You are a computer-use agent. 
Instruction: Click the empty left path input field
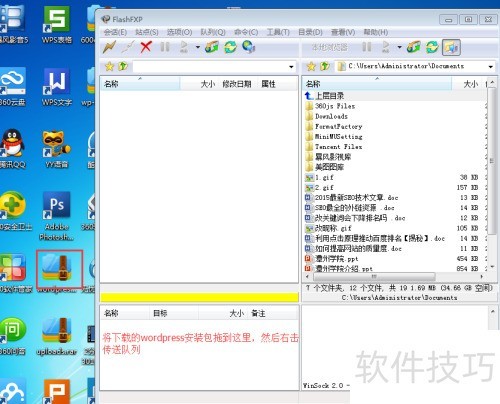coord(210,67)
